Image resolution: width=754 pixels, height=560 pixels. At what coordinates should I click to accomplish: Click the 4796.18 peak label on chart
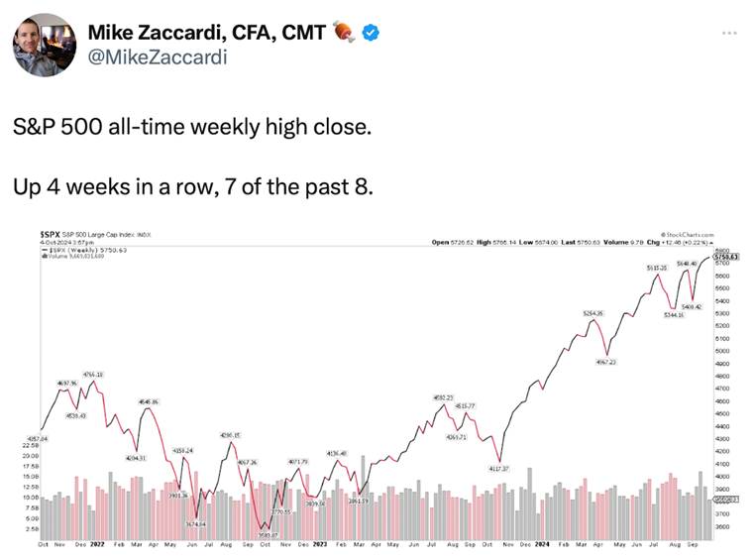click(93, 374)
